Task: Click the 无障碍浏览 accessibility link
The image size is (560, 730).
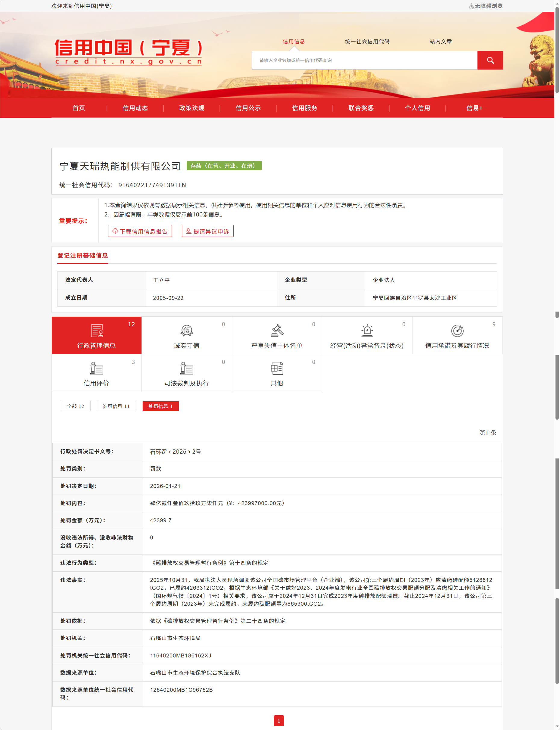Action: (486, 6)
